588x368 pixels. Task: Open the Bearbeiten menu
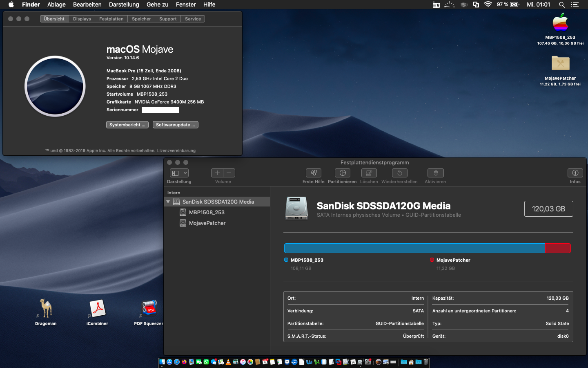click(x=87, y=4)
